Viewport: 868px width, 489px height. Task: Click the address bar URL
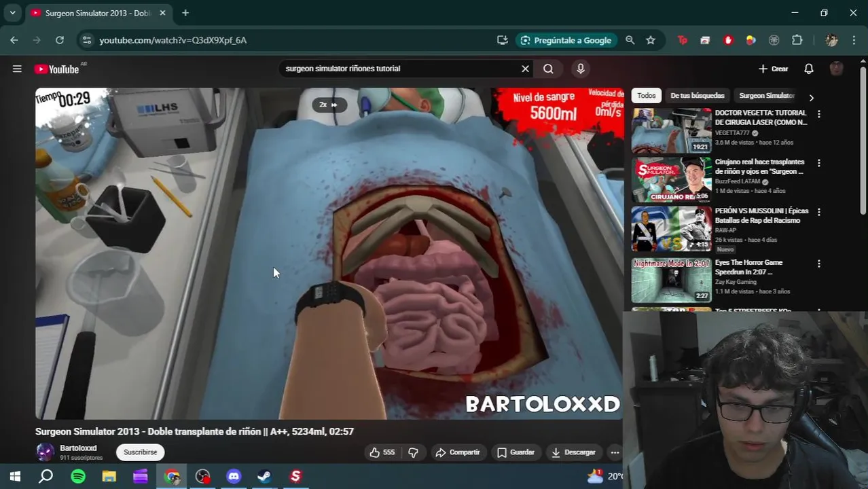(x=173, y=40)
